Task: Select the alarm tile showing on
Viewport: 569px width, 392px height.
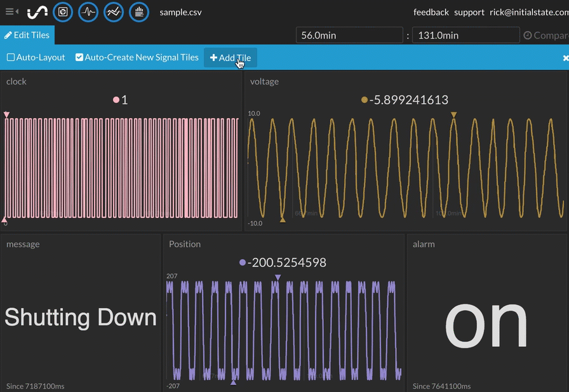Action: (487, 313)
